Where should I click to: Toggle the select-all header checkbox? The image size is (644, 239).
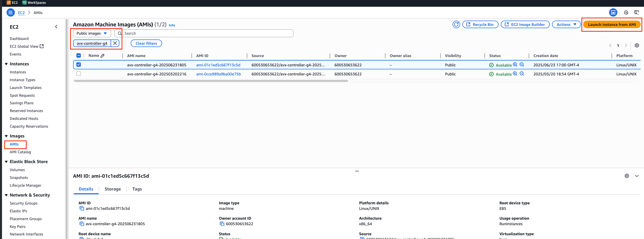(79, 56)
